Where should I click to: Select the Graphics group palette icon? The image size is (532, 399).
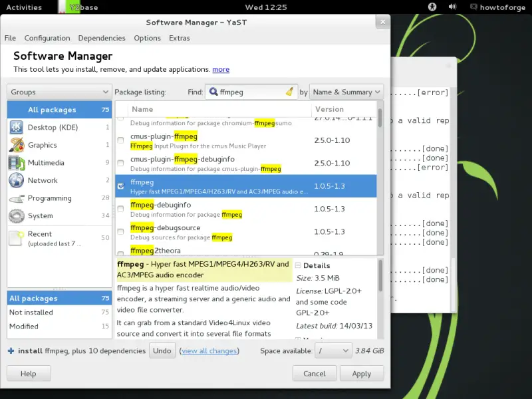tap(16, 145)
